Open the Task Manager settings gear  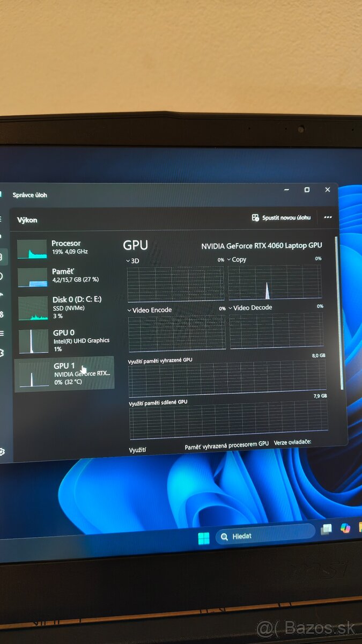[x=2, y=452]
